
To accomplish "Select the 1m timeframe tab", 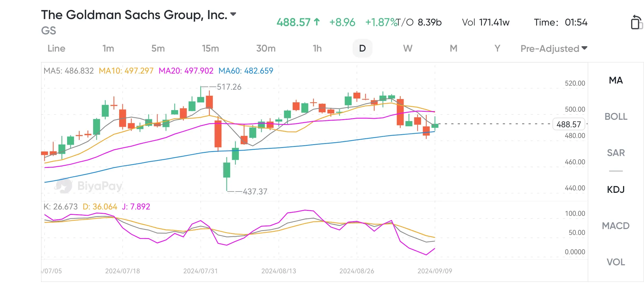I will pos(108,48).
